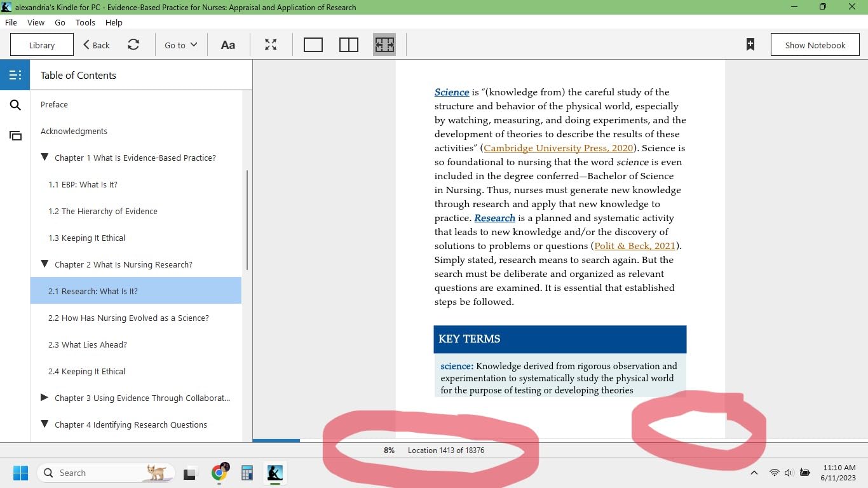The width and height of the screenshot is (868, 488).
Task: Switch to two column page layout
Action: click(349, 45)
